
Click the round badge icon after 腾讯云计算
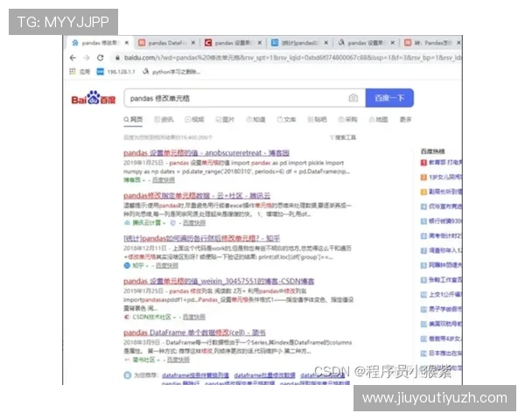(x=172, y=223)
